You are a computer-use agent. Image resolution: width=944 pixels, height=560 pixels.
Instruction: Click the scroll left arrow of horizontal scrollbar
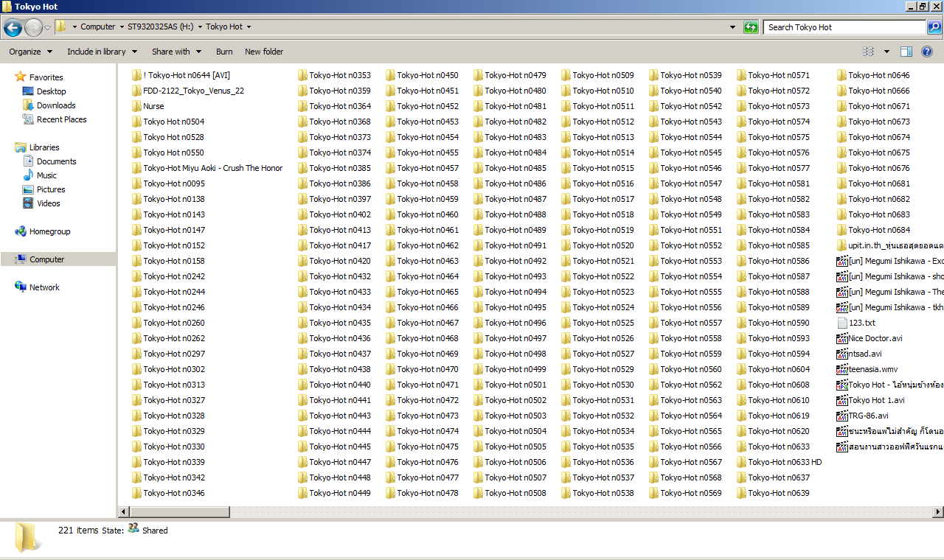pos(123,511)
